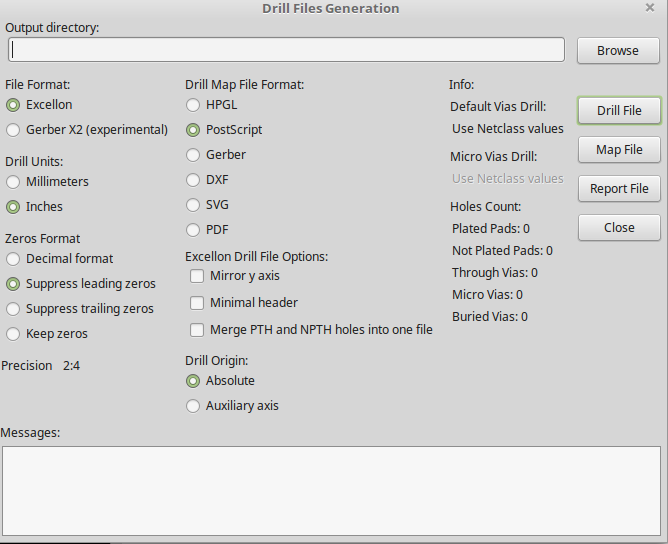Close the dialog with the X icon
Viewport: 668px width, 544px height.
(650, 8)
